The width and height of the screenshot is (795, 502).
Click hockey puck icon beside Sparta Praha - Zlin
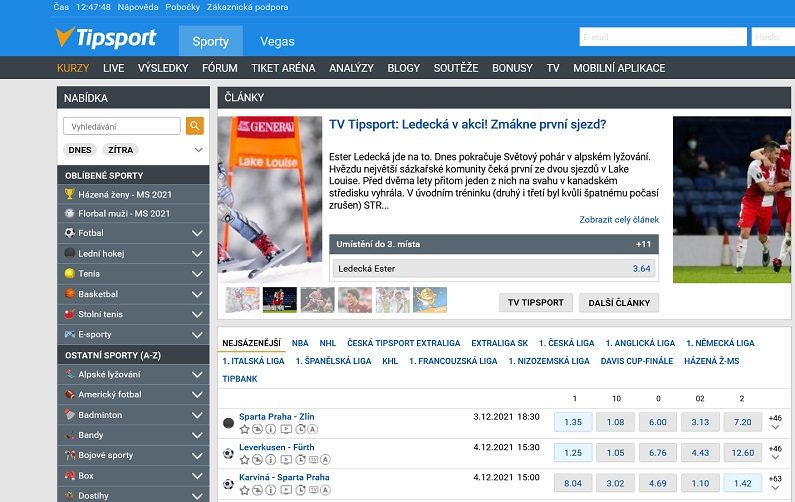click(x=229, y=423)
